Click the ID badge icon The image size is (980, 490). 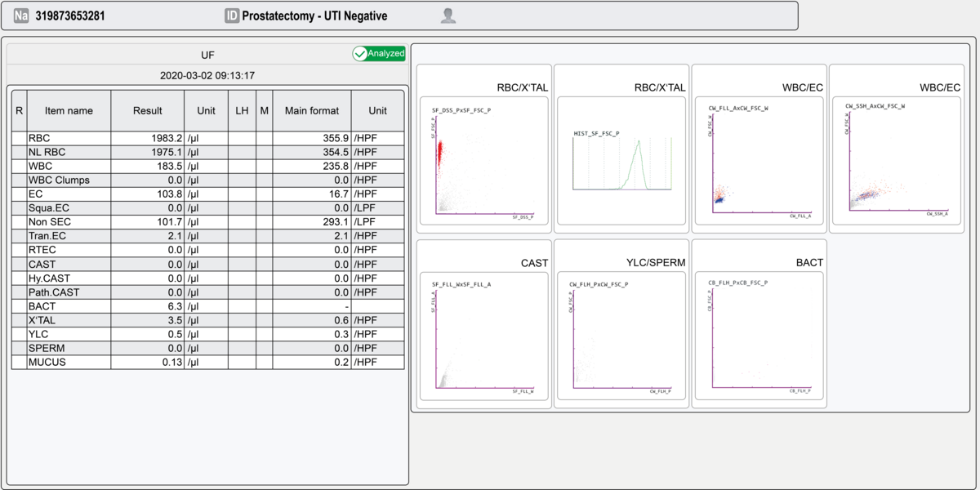[x=232, y=16]
